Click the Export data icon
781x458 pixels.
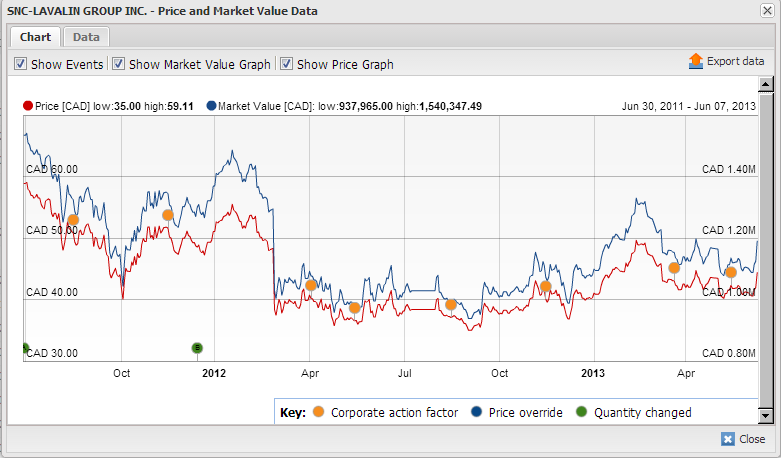coord(696,61)
